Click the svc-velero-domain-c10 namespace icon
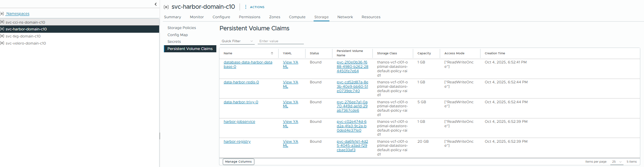 point(2,43)
